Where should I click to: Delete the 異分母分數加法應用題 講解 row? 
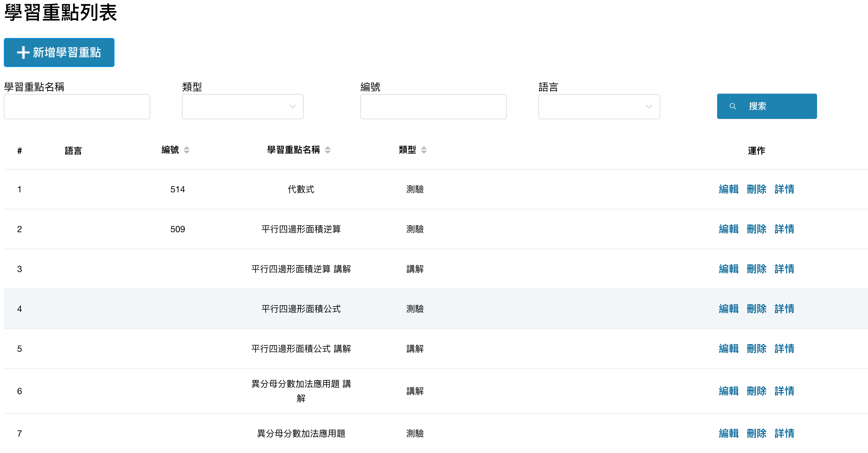pos(756,391)
